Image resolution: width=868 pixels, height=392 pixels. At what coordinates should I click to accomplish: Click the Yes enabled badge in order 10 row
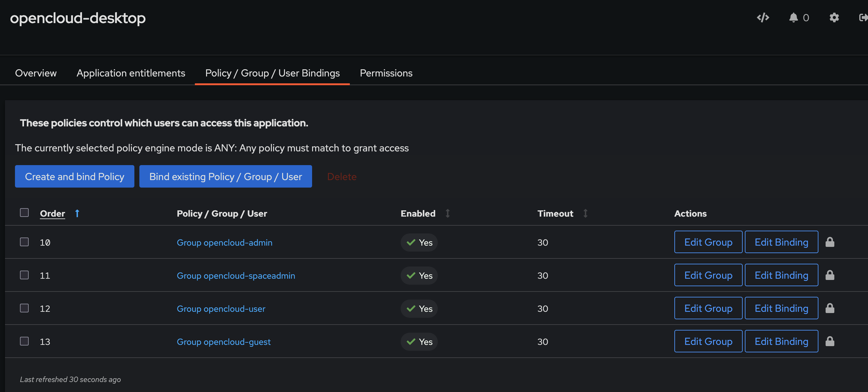[419, 243]
